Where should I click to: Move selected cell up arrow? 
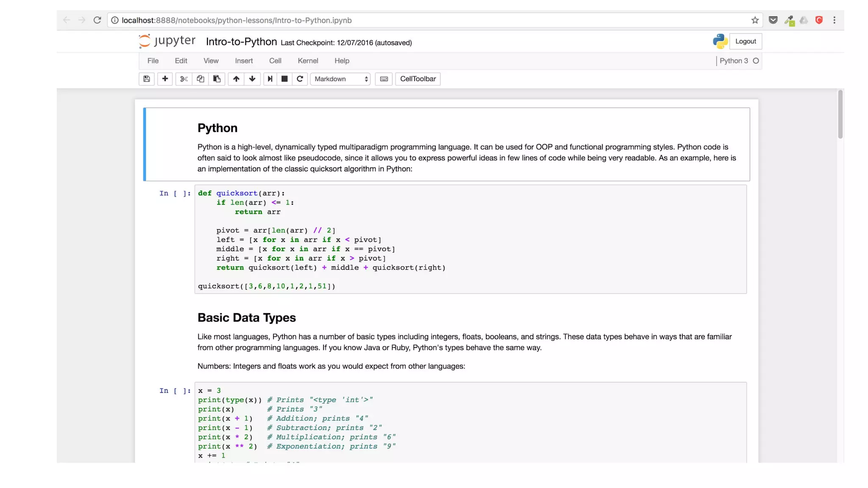[x=236, y=79]
